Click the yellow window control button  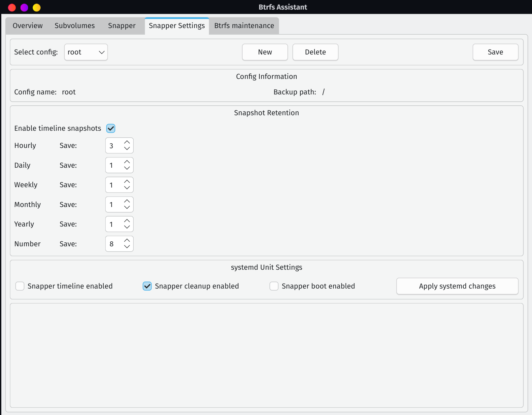37,7
